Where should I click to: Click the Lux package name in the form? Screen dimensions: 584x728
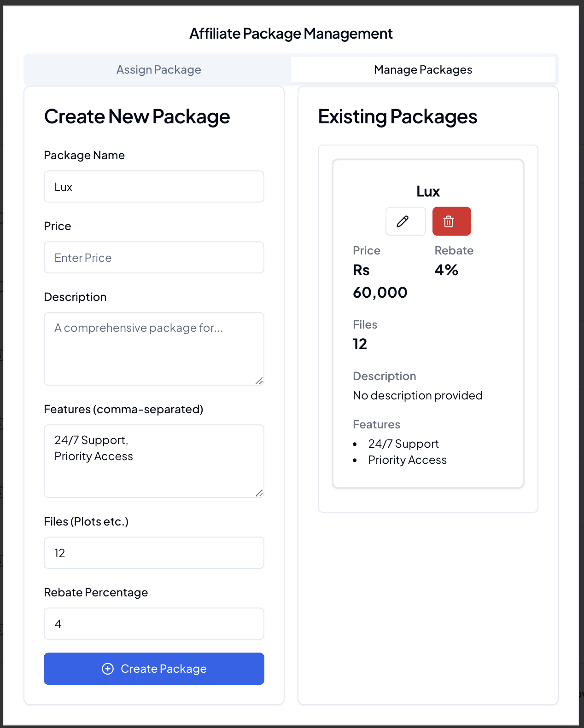(64, 186)
